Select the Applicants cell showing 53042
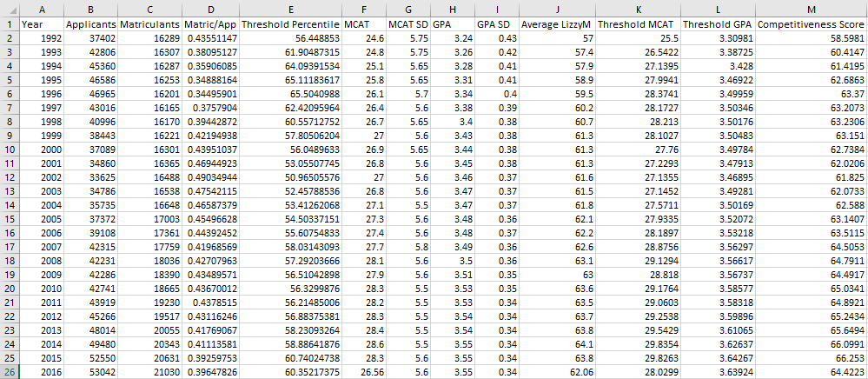868x379 pixels. point(91,371)
